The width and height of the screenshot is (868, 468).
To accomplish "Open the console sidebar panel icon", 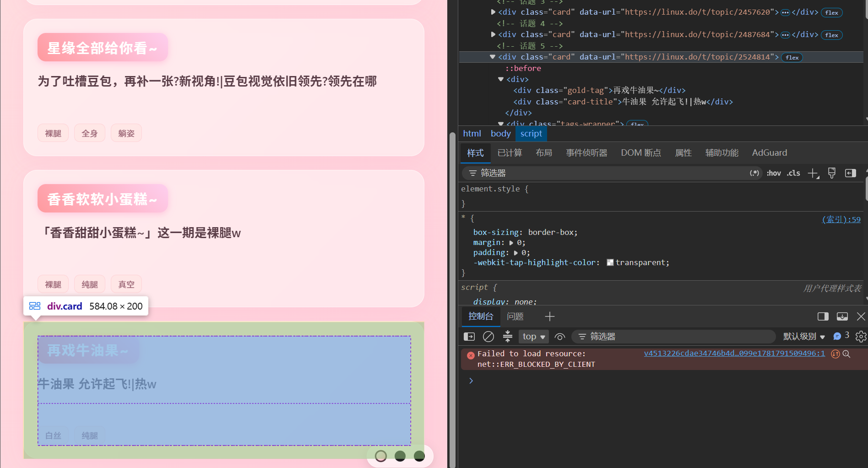I will tap(469, 337).
